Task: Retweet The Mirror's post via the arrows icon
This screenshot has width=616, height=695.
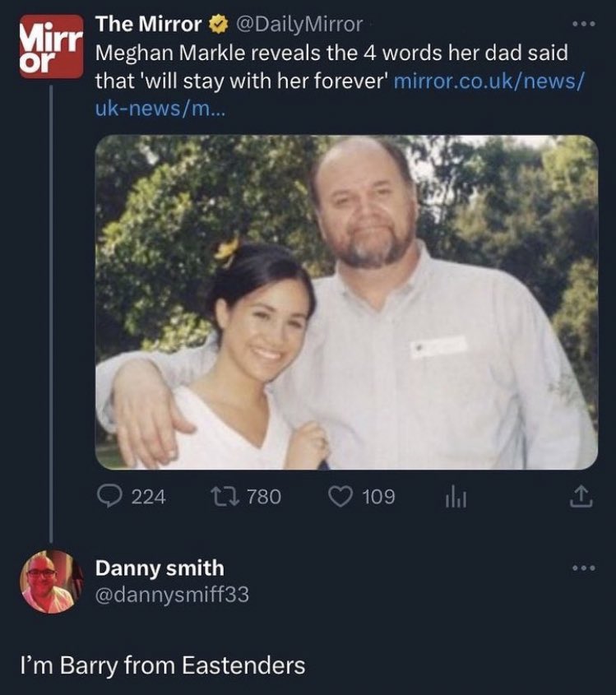Action: coord(225,497)
